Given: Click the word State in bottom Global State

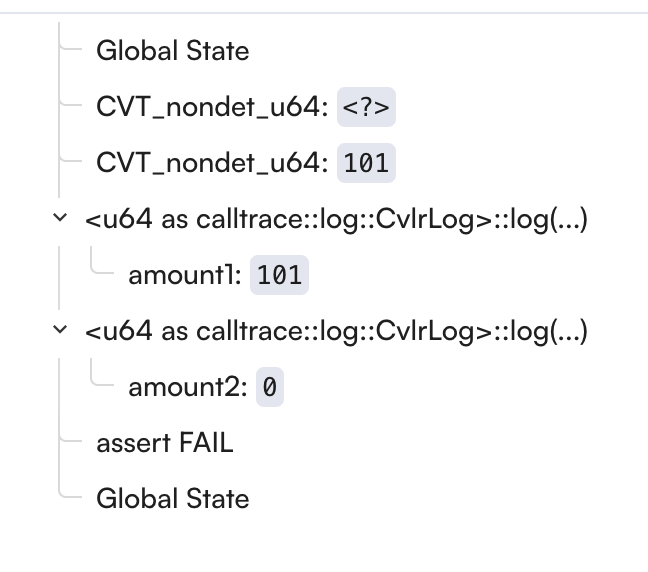Looking at the screenshot, I should 215,498.
